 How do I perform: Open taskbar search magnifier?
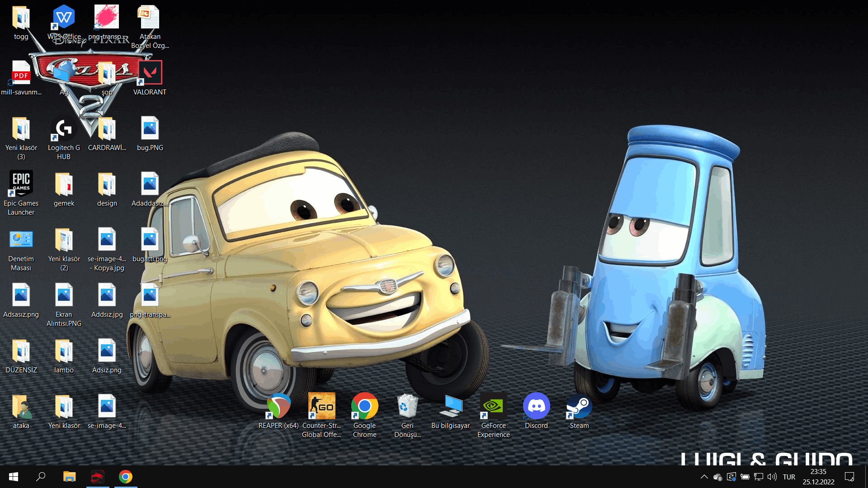[41, 477]
